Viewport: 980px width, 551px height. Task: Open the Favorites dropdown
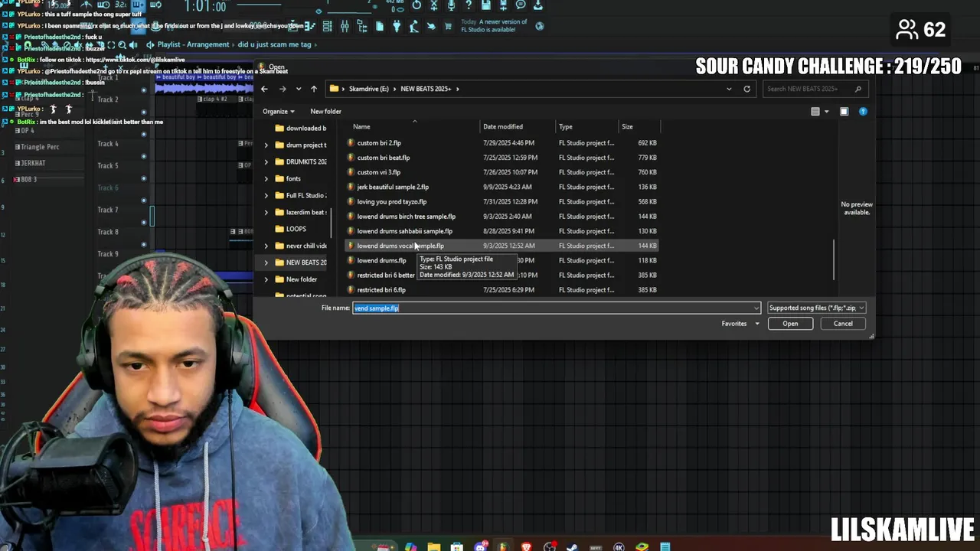coord(740,324)
